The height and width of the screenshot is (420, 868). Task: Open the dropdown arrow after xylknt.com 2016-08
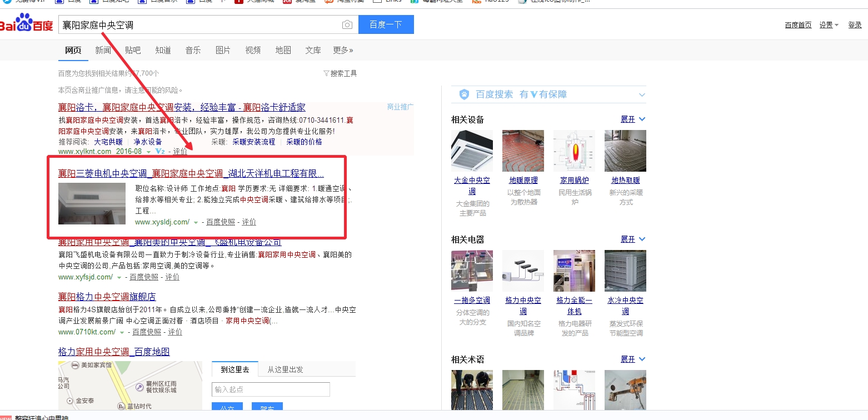(149, 152)
